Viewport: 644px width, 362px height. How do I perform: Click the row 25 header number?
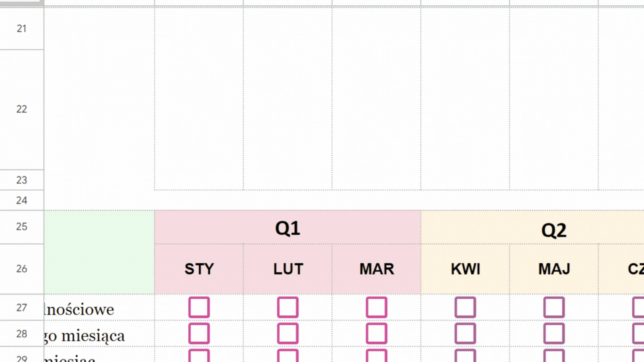tap(21, 227)
